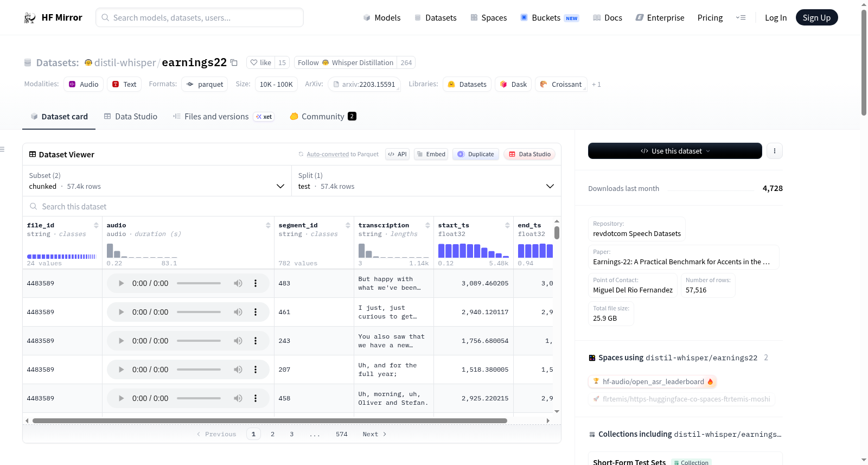Open the Files and versions tab
Screen dimensions: 868x465
tap(224, 117)
